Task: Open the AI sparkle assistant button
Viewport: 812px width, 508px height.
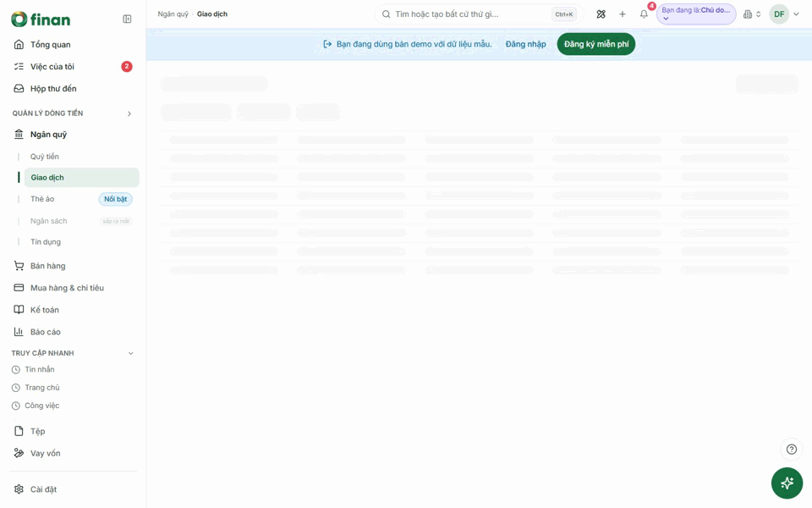Action: coord(787,483)
